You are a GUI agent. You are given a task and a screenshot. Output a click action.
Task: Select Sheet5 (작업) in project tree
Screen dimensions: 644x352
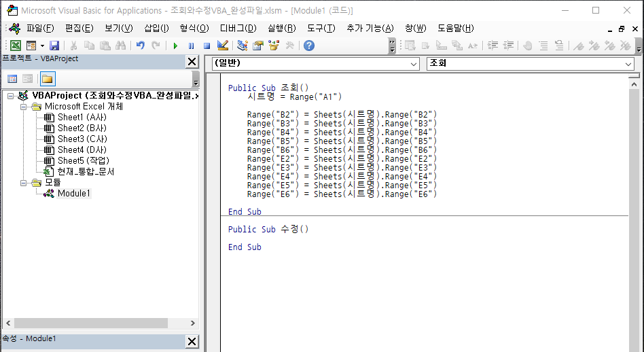(84, 160)
